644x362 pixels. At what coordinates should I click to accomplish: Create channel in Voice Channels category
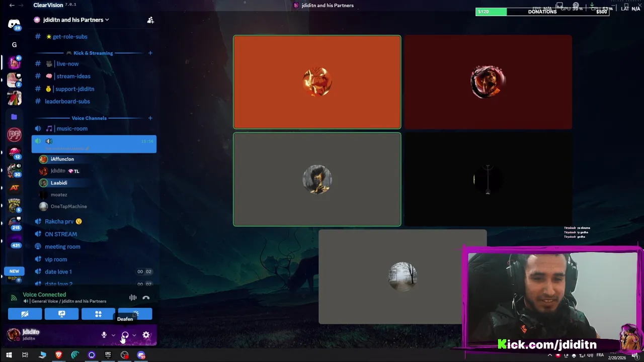click(x=150, y=118)
